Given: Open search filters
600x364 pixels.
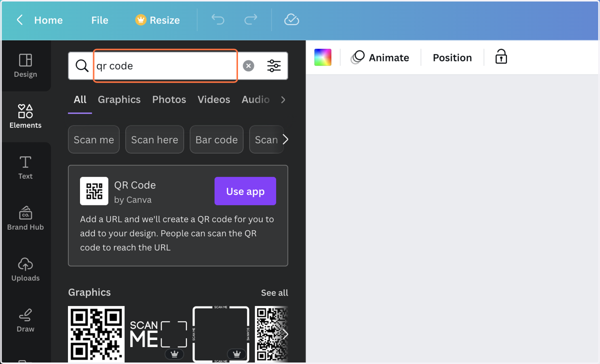Looking at the screenshot, I should [274, 65].
